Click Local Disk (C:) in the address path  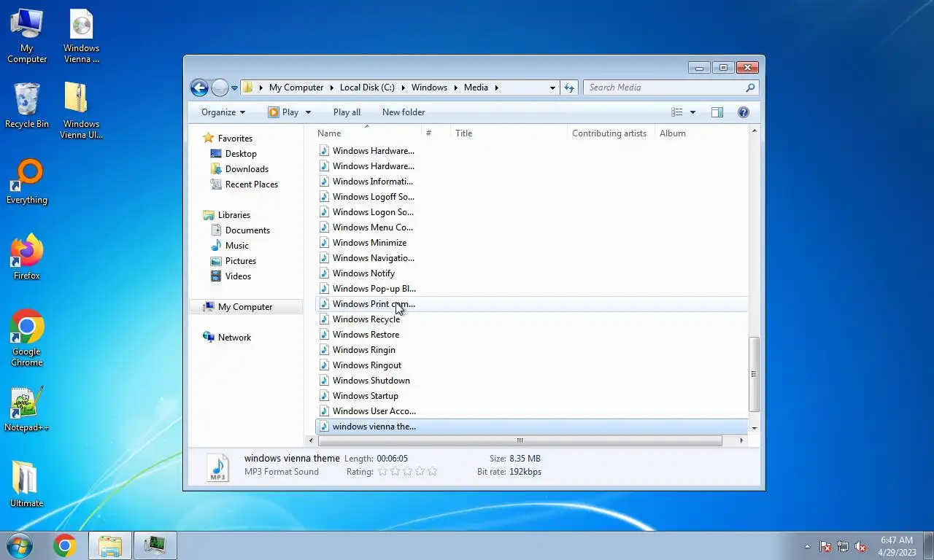(367, 87)
